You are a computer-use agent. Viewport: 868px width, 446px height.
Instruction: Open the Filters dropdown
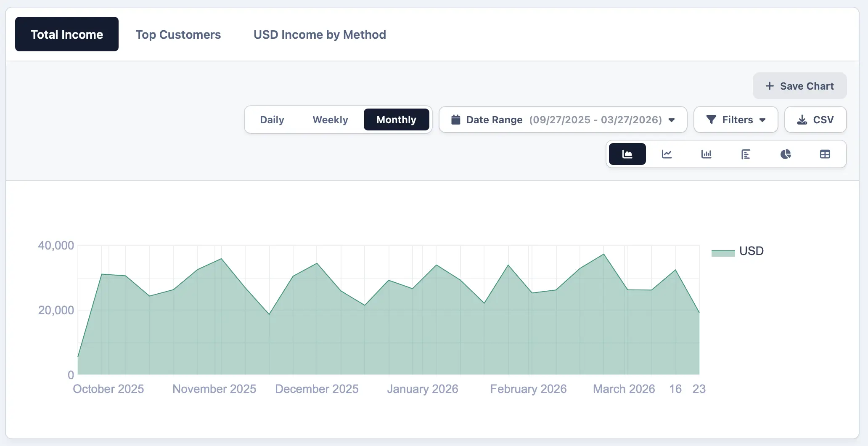pos(736,119)
